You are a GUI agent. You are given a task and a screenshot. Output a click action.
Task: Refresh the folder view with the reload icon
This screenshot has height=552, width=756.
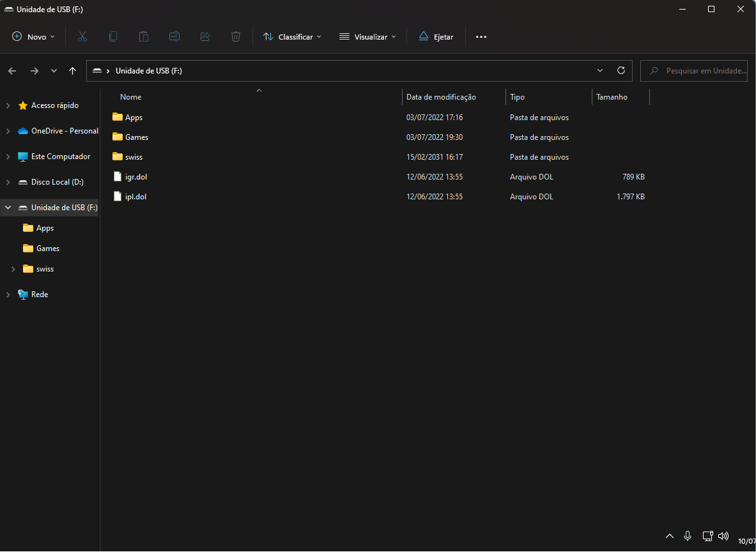point(621,70)
